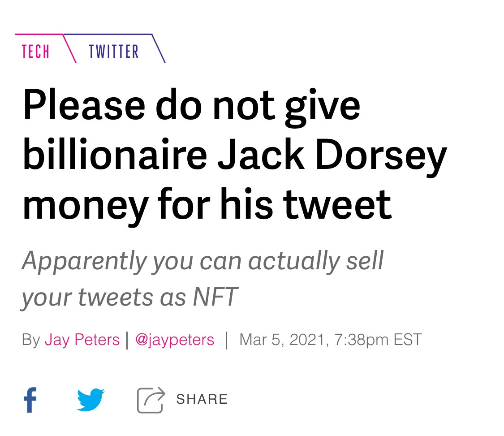504x436 pixels.
Task: Open sharing options with the share arrow icon
Action: (150, 398)
